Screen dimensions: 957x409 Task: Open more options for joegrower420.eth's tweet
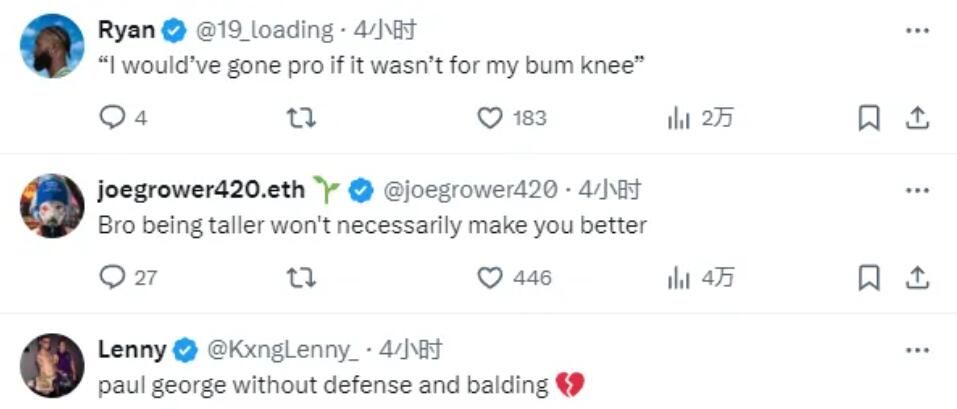(x=916, y=190)
